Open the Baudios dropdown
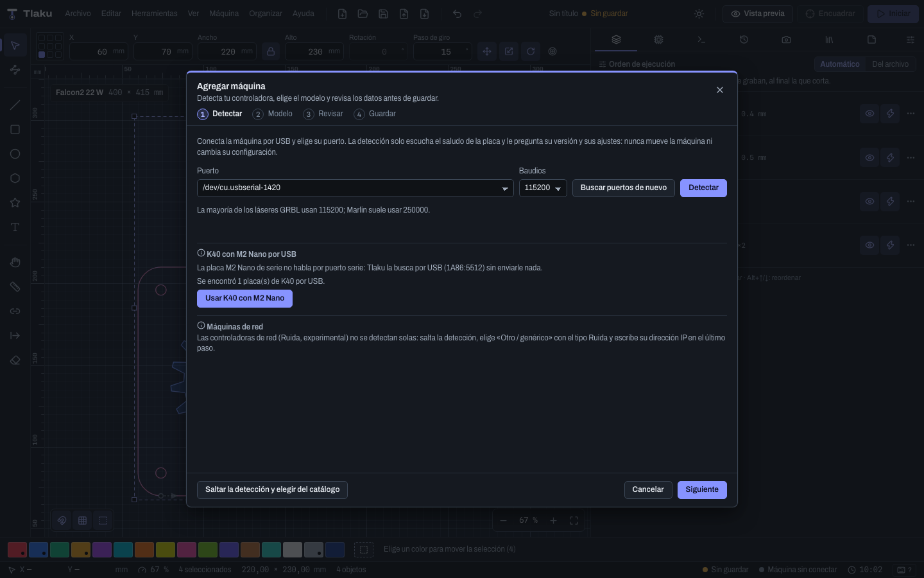Screen dimensions: 924x578 click(x=543, y=188)
